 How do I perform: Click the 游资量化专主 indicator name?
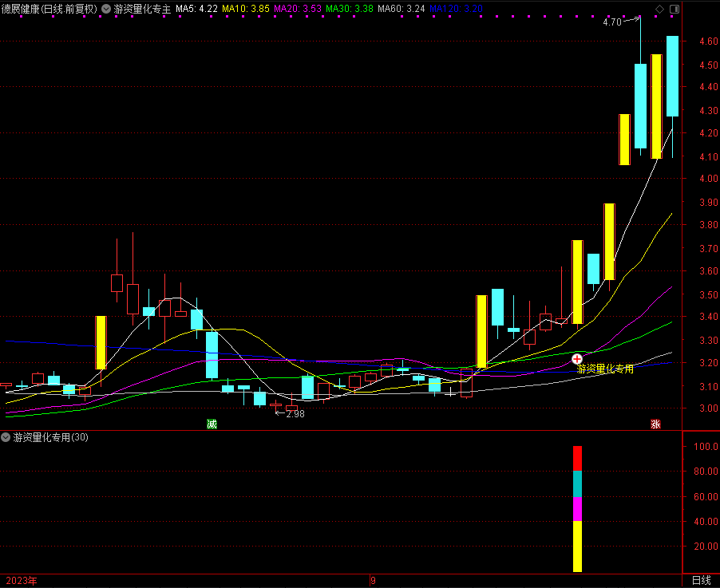[x=142, y=9]
